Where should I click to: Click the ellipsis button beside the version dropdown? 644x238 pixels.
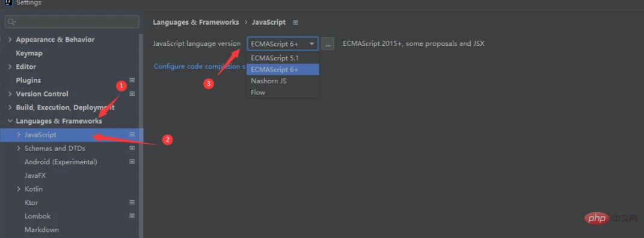[x=327, y=43]
